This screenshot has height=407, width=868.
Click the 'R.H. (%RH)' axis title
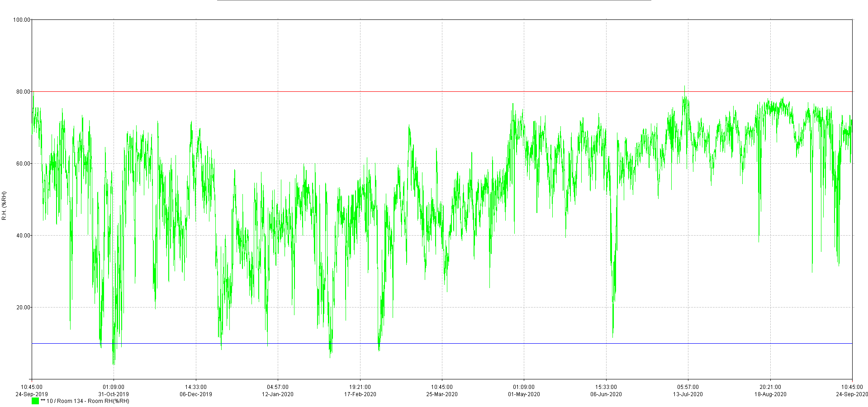tap(5, 206)
